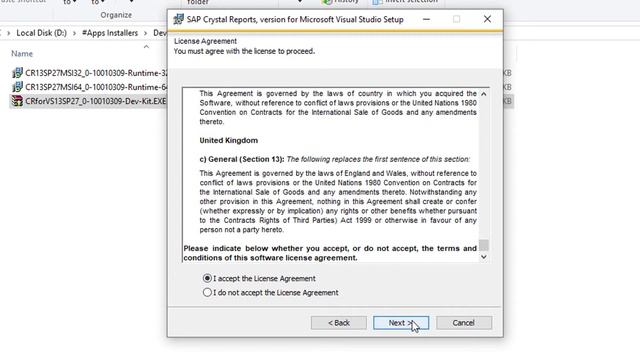Open Local Disk (D:) in Explorer breadcrumb
The image size is (640, 360).
pos(41,33)
